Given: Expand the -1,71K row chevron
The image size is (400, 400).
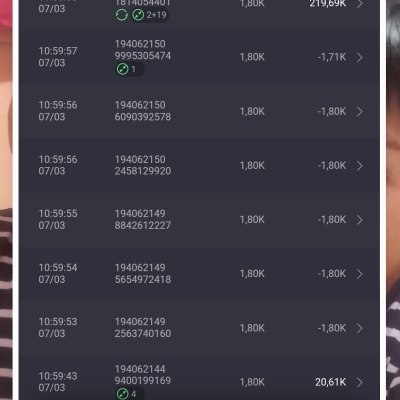Looking at the screenshot, I should point(360,57).
